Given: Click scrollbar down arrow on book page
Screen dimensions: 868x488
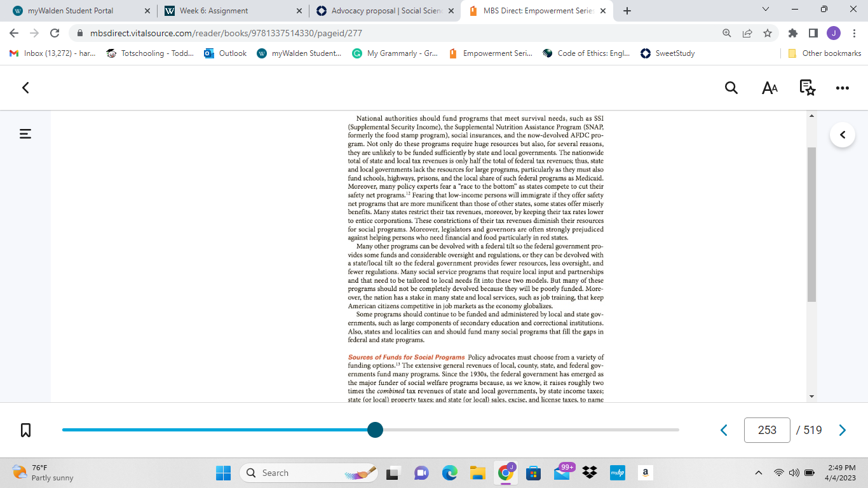Looking at the screenshot, I should tap(811, 396).
